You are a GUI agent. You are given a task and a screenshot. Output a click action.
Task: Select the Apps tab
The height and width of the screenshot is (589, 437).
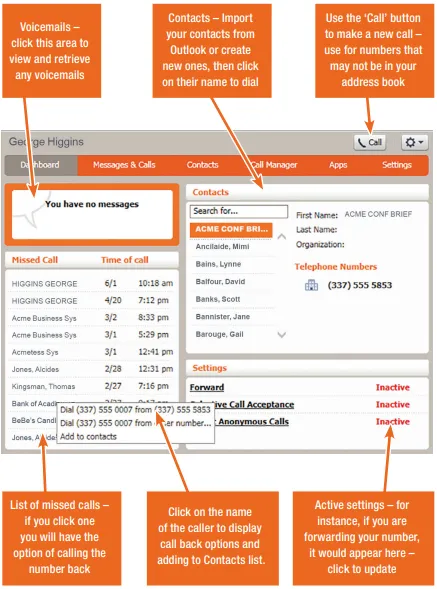pyautogui.click(x=338, y=165)
